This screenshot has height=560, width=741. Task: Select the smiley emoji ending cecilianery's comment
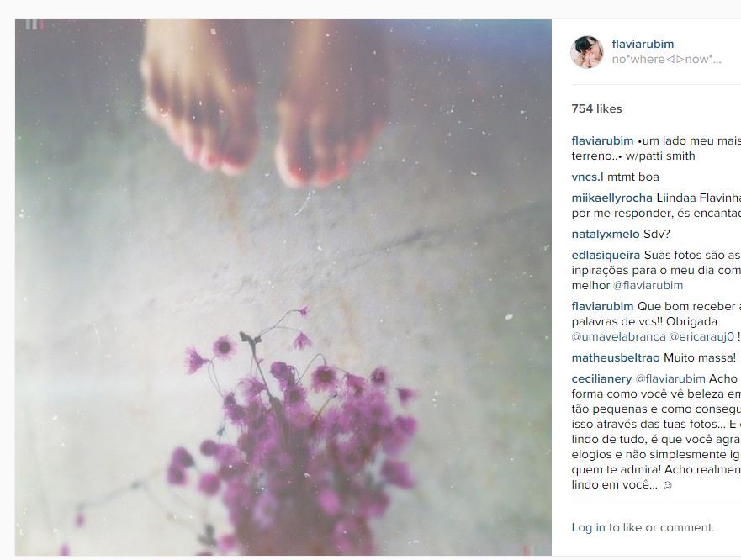pyautogui.click(x=667, y=485)
